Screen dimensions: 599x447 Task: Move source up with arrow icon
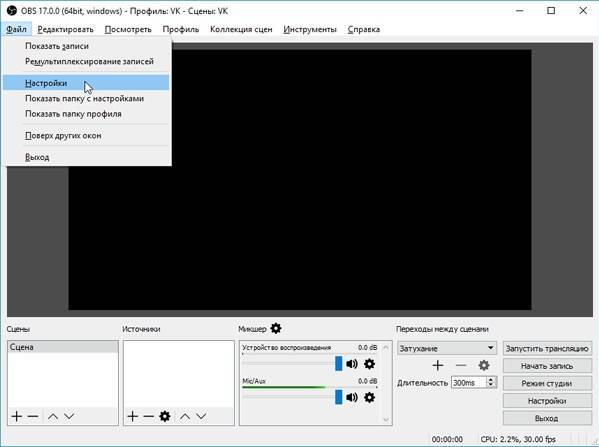185,416
